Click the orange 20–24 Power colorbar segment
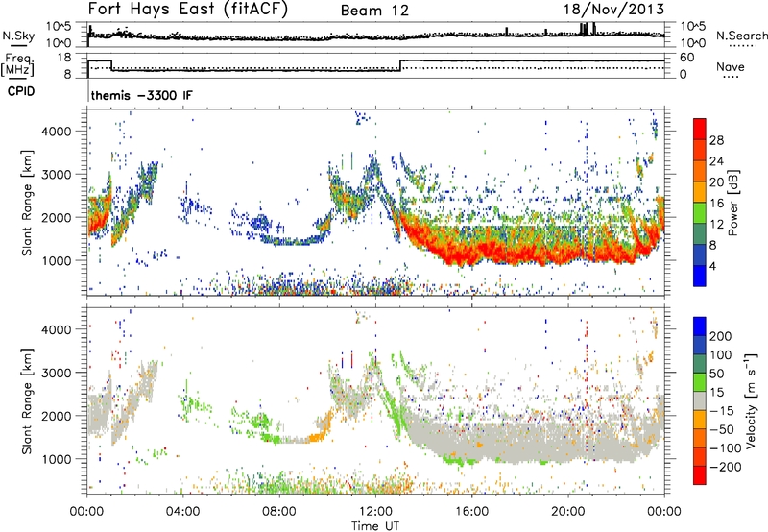This screenshot has height=532, width=768. coord(700,171)
